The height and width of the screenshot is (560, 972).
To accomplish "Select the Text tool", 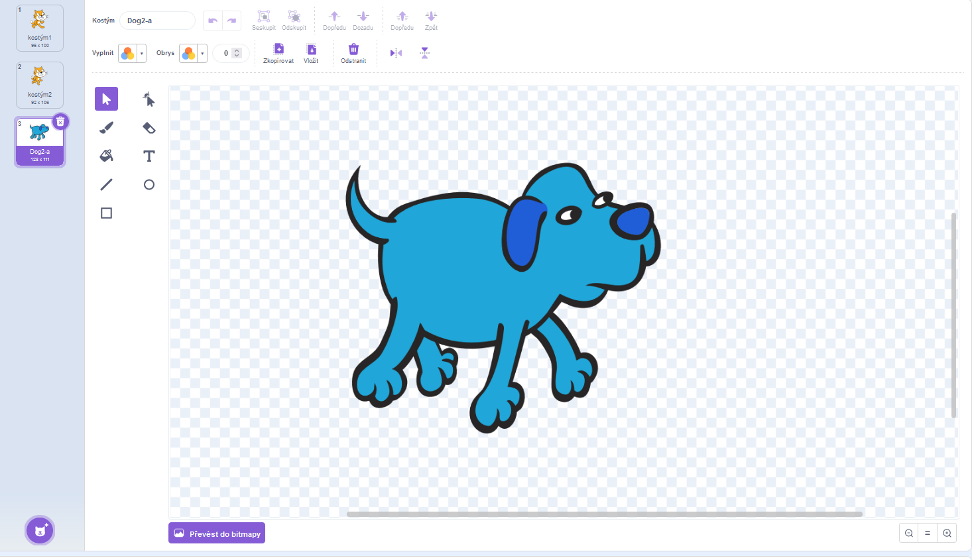I will point(149,156).
